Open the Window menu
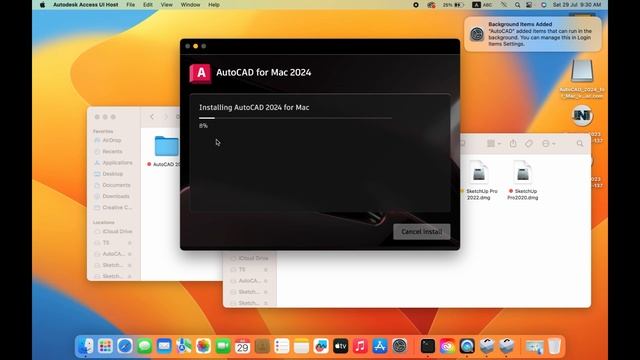 point(190,5)
